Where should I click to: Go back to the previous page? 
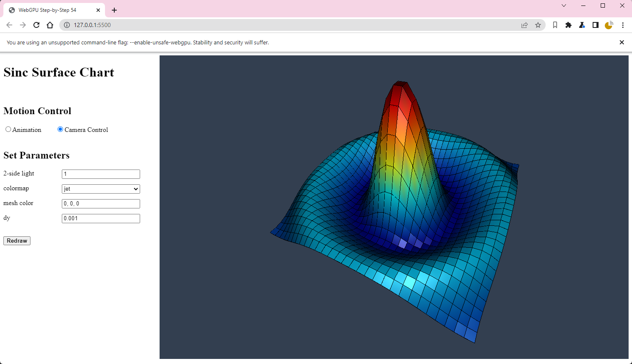[9, 25]
